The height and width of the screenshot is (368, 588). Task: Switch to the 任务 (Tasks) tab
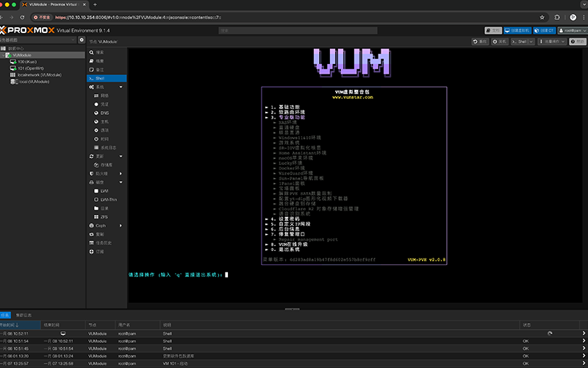click(x=5, y=316)
